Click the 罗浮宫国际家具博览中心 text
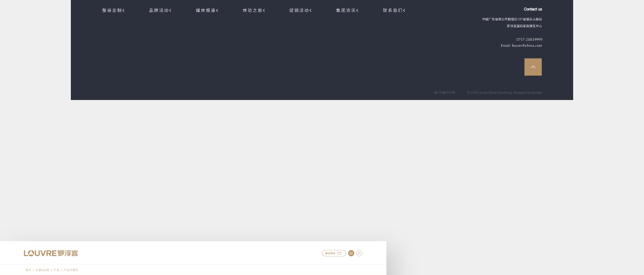644x275 pixels. click(x=524, y=26)
